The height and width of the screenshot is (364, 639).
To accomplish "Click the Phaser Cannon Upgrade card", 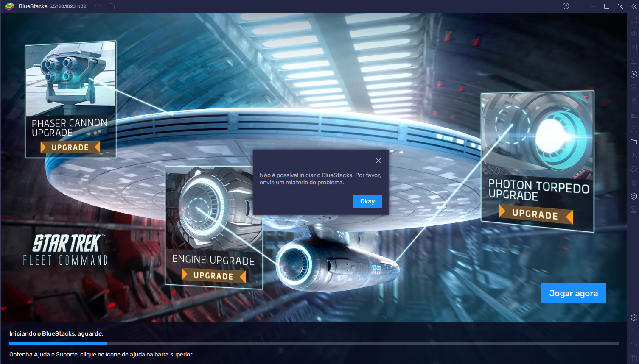I will 70,100.
